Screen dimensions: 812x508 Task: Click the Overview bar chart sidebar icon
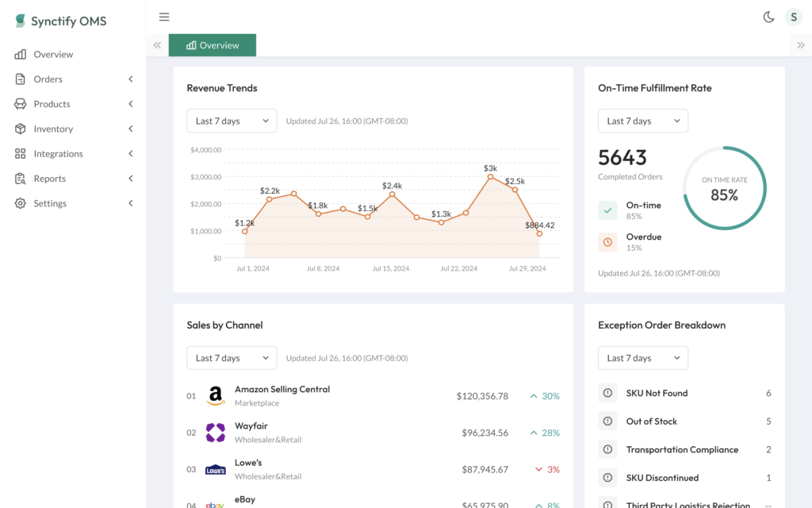[20, 54]
